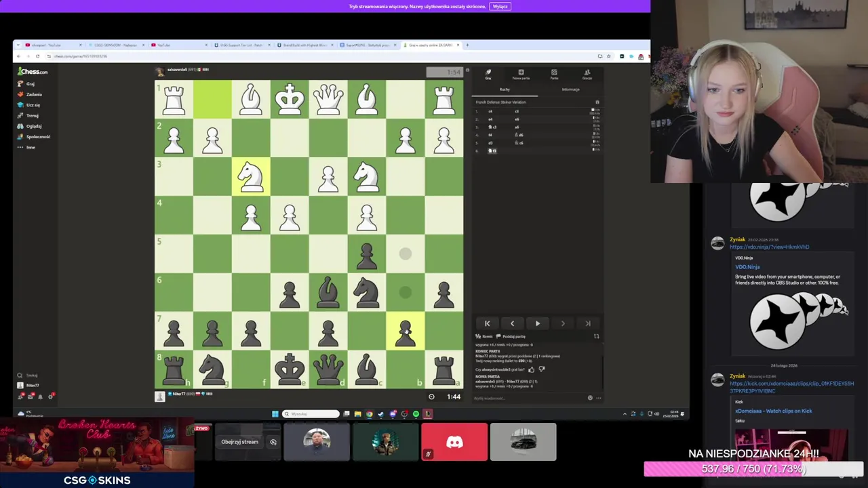Open Nowa partia tab in game panel

[x=521, y=75]
